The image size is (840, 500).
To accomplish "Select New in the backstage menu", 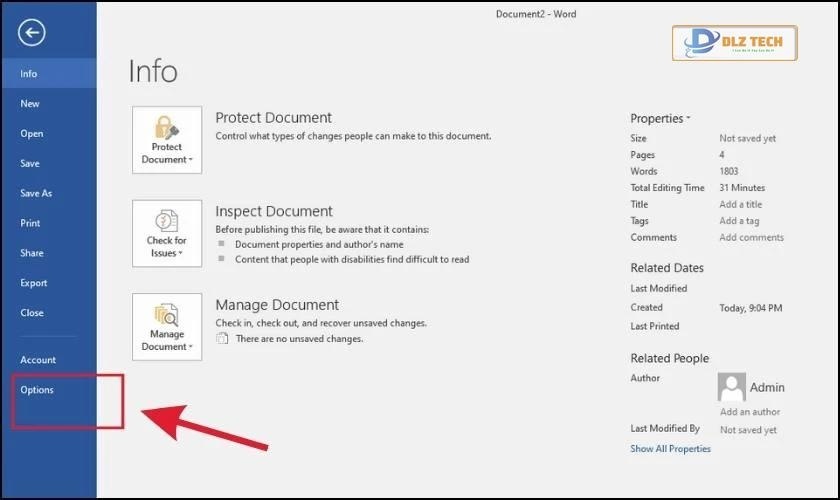I will pyautogui.click(x=30, y=104).
